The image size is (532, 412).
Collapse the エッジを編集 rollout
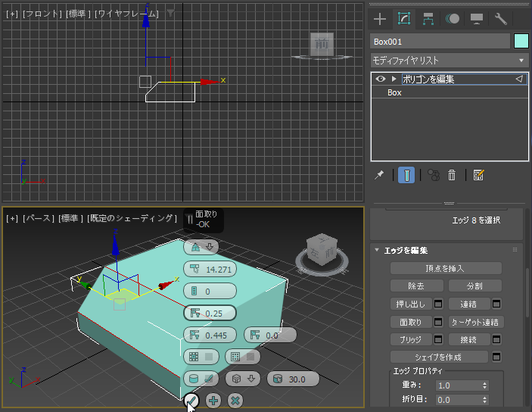[x=377, y=250]
